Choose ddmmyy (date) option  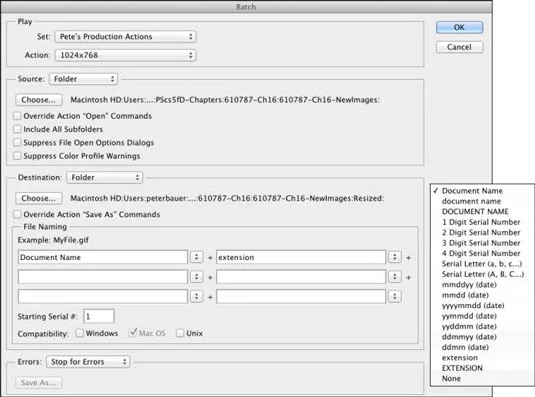pyautogui.click(x=482, y=337)
